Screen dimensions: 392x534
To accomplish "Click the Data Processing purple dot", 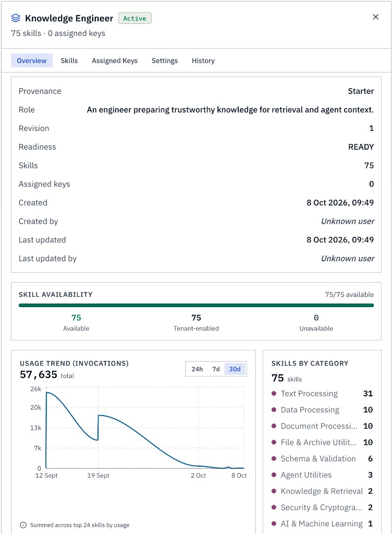I will click(274, 410).
